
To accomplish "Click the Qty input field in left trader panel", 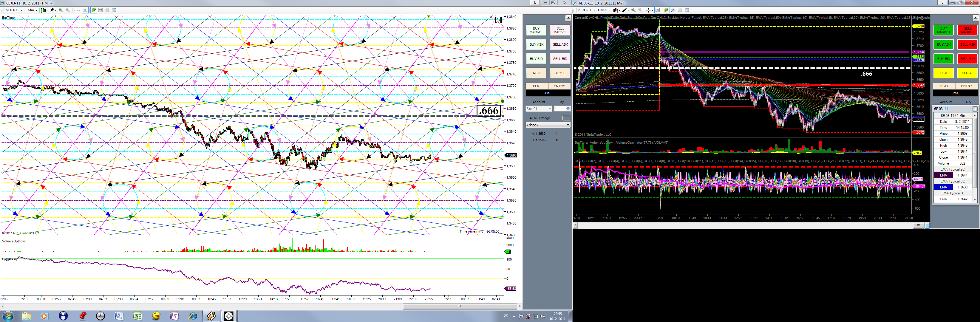I will click(559, 109).
